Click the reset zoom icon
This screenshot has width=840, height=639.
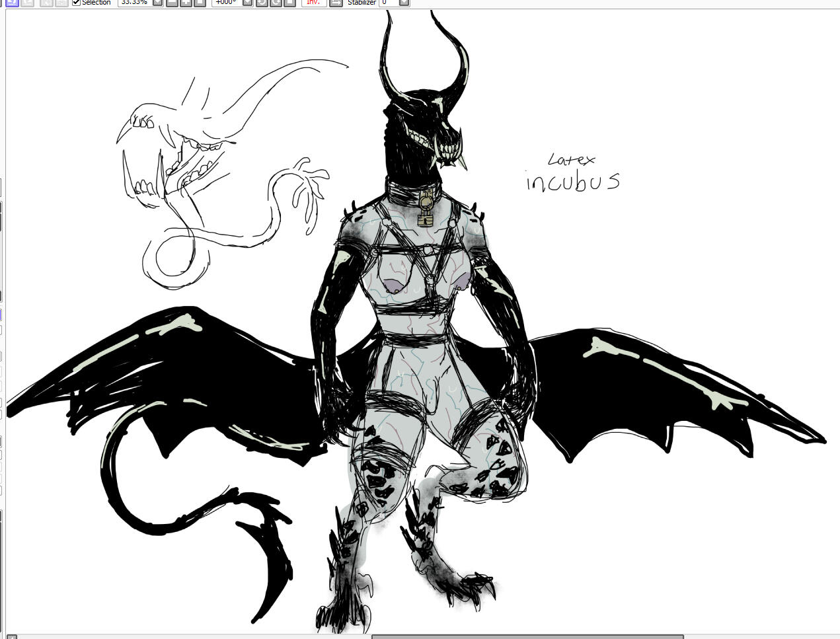[x=200, y=2]
